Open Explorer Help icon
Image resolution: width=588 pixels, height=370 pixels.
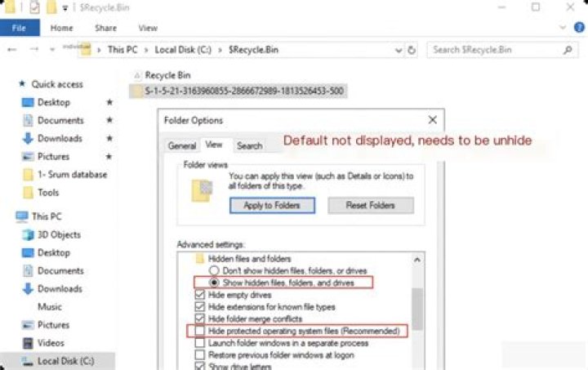click(x=579, y=28)
